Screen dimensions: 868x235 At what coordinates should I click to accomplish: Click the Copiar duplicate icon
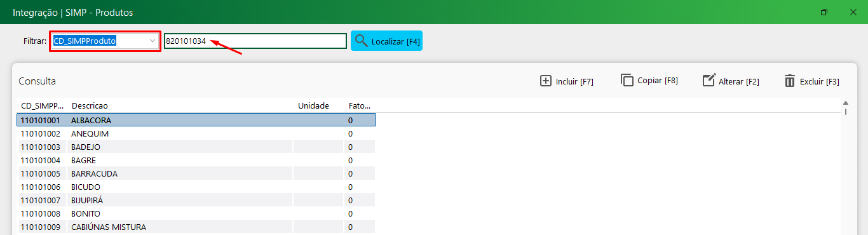627,81
